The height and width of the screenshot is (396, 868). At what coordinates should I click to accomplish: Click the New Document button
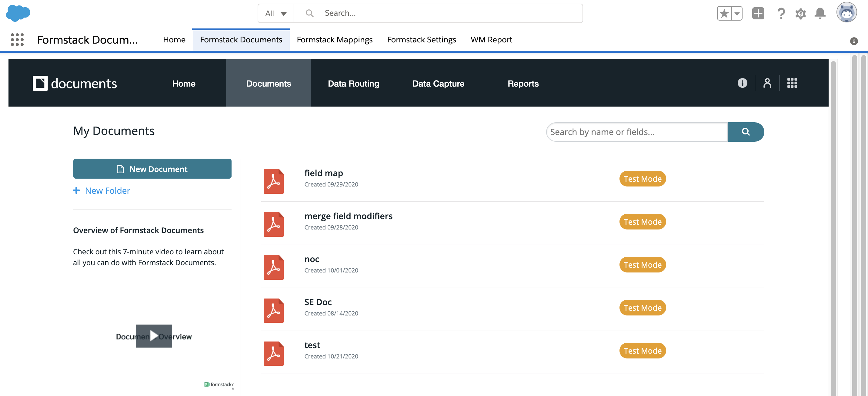[152, 169]
